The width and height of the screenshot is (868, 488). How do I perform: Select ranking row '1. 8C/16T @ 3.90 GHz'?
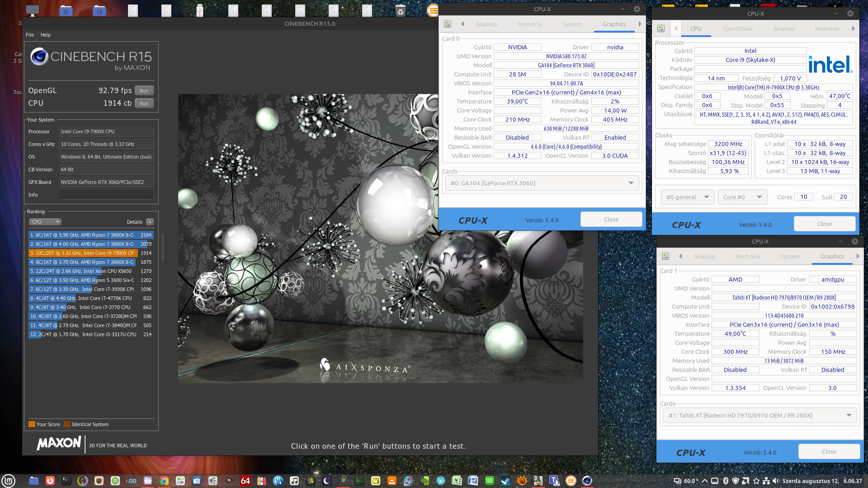point(91,235)
